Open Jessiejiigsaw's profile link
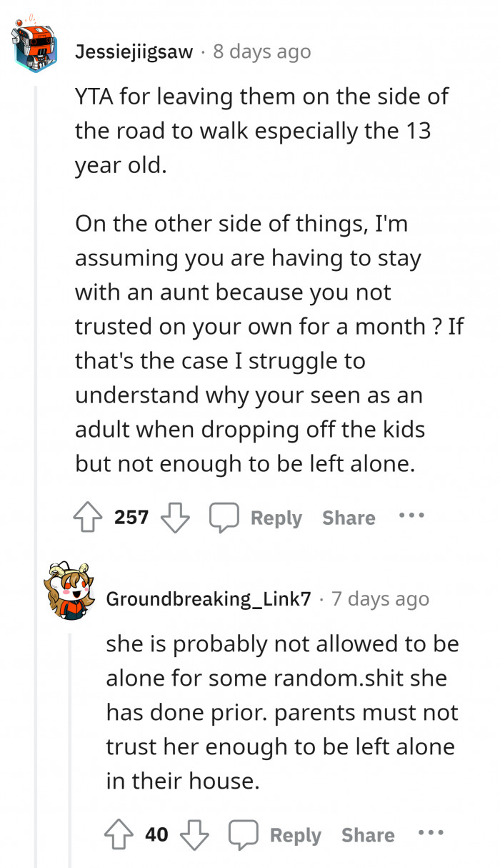The image size is (500, 868). pos(136,51)
